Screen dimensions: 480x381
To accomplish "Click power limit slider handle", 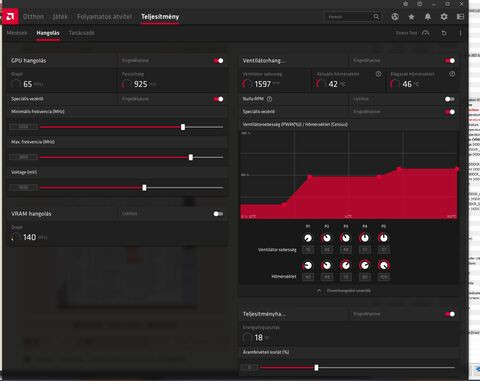I will pos(316,368).
